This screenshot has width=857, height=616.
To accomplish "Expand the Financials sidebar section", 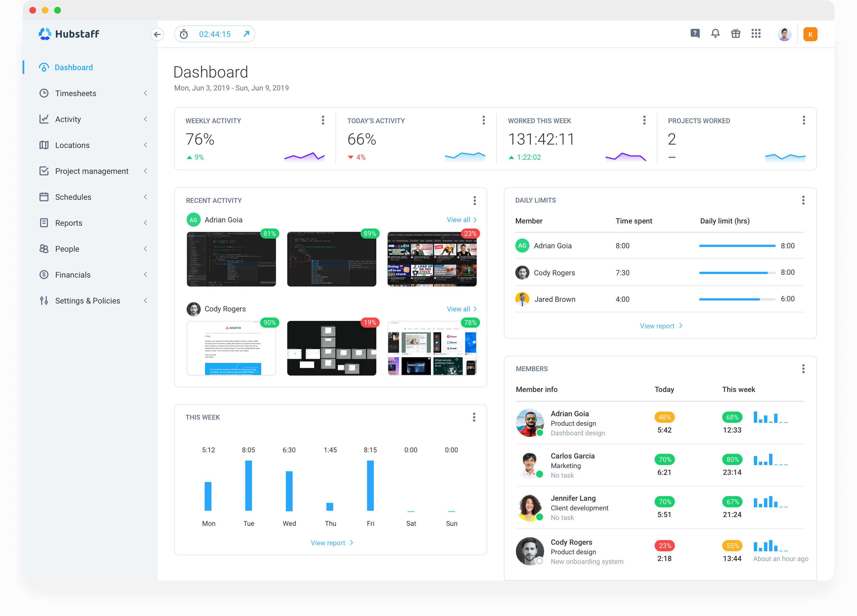I will (x=146, y=274).
